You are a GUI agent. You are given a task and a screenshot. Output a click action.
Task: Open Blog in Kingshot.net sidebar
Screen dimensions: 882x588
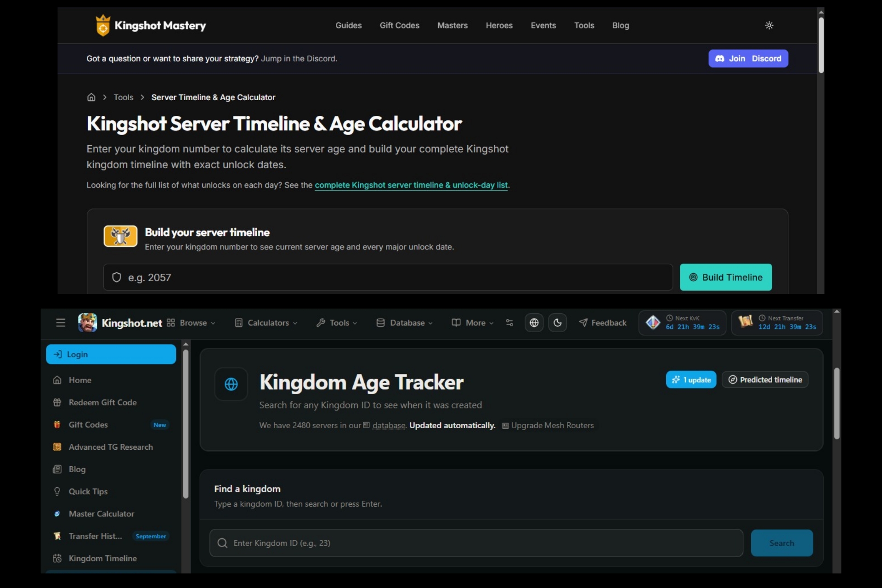77,469
